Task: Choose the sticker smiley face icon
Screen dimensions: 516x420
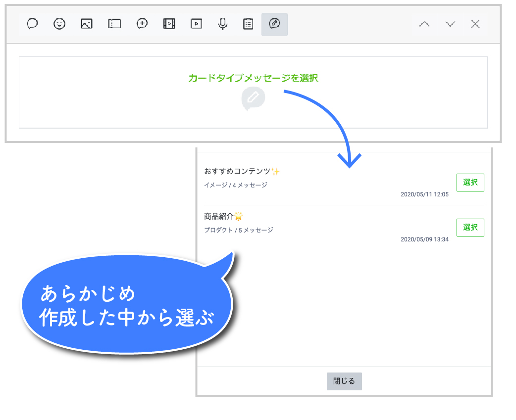Action: click(59, 24)
